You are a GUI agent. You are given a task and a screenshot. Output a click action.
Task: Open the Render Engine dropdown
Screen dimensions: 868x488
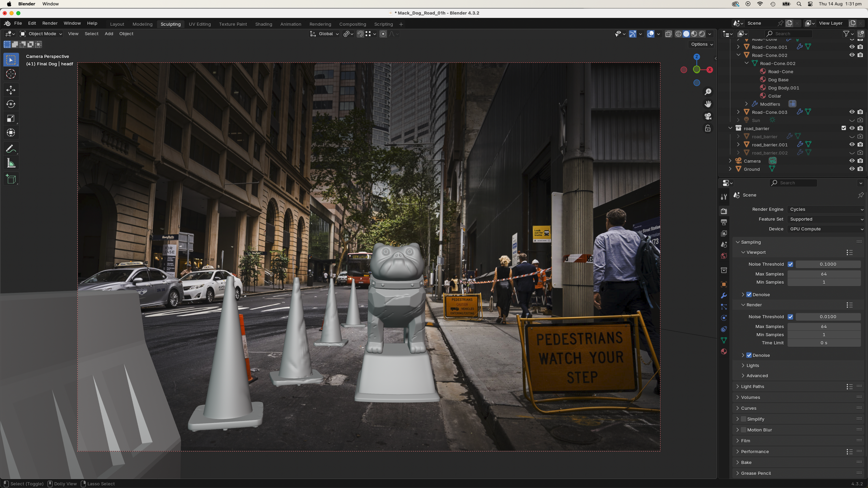tap(826, 209)
